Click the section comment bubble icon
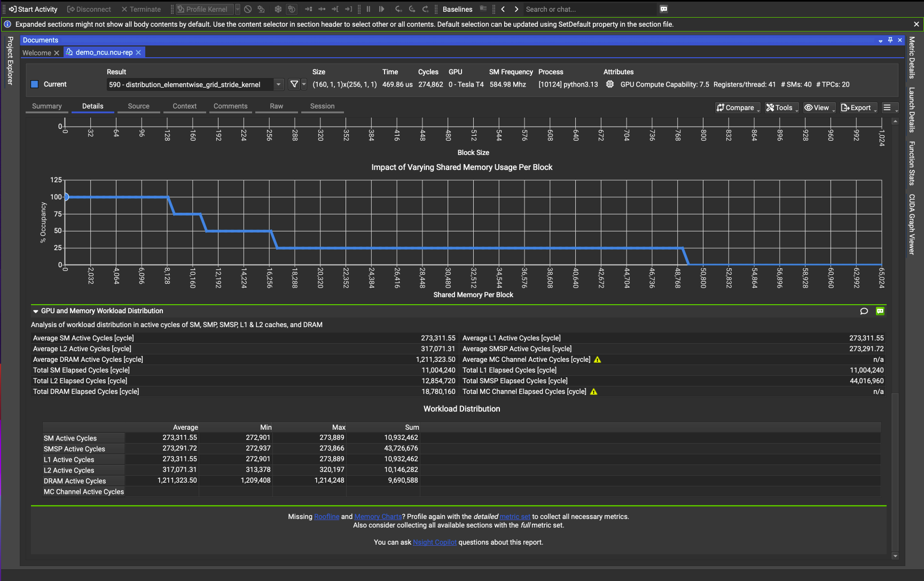This screenshot has height=581, width=924. pos(864,311)
